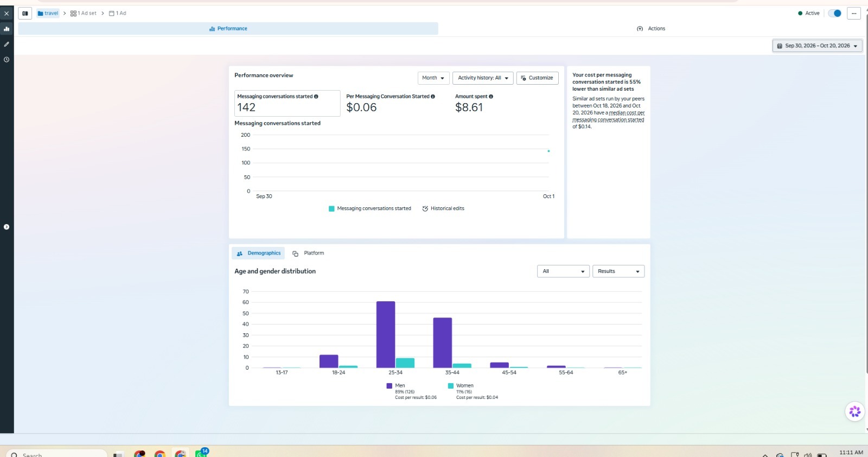Expand the sidebar with the round arrow

tap(7, 227)
